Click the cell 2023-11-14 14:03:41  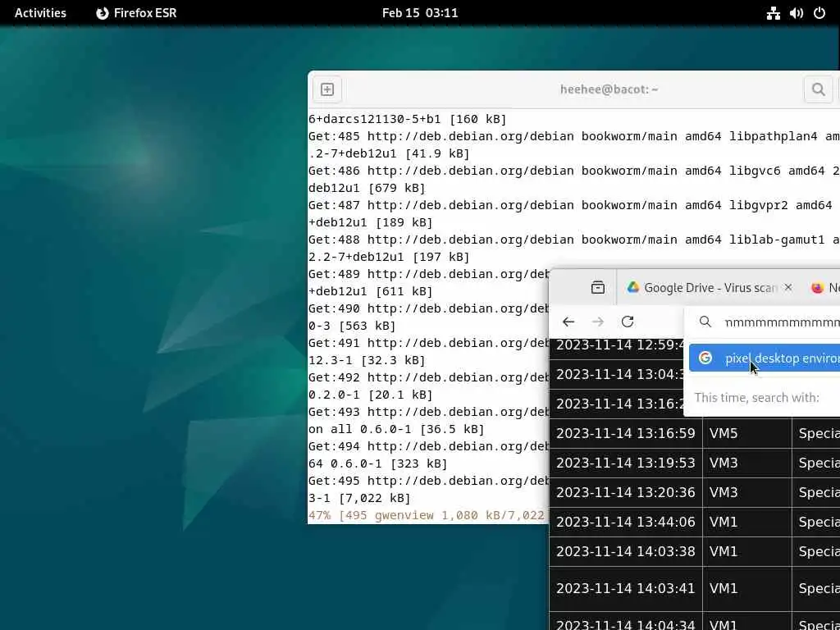(626, 588)
